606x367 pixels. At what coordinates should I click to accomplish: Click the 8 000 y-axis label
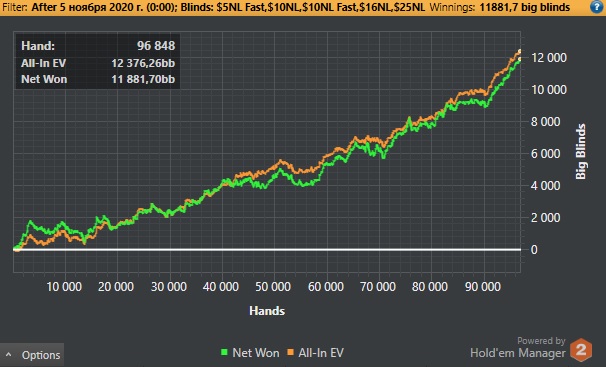545,122
